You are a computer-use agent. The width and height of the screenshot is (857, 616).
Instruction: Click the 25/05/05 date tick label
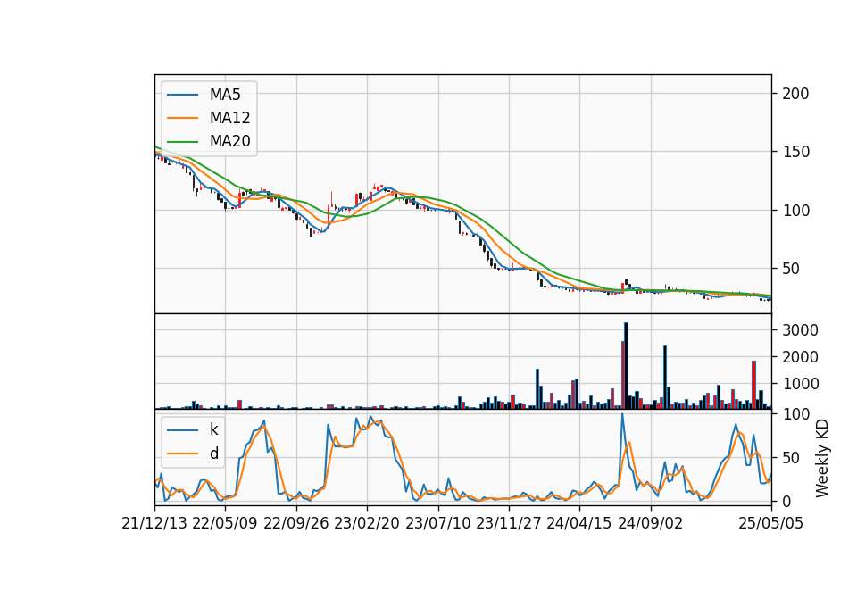click(771, 524)
